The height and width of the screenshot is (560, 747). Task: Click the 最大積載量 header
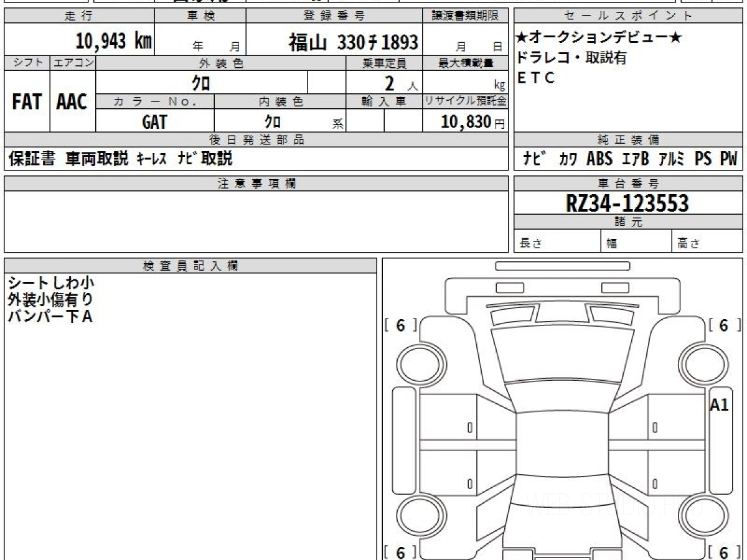coord(466,63)
